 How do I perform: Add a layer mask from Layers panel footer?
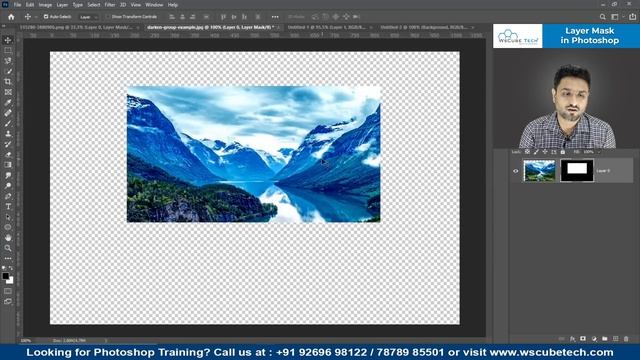(583, 339)
